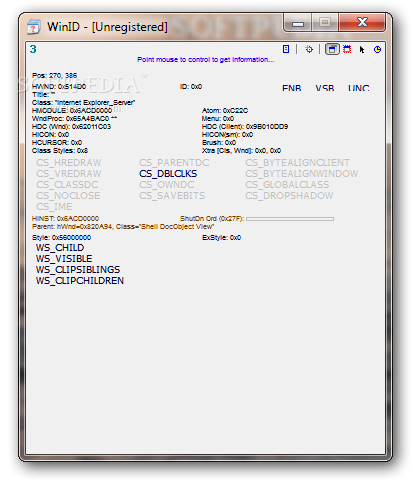Click the HINST: 0x6ACD0000 line
Screen dimensions: 413x482
tap(65, 219)
